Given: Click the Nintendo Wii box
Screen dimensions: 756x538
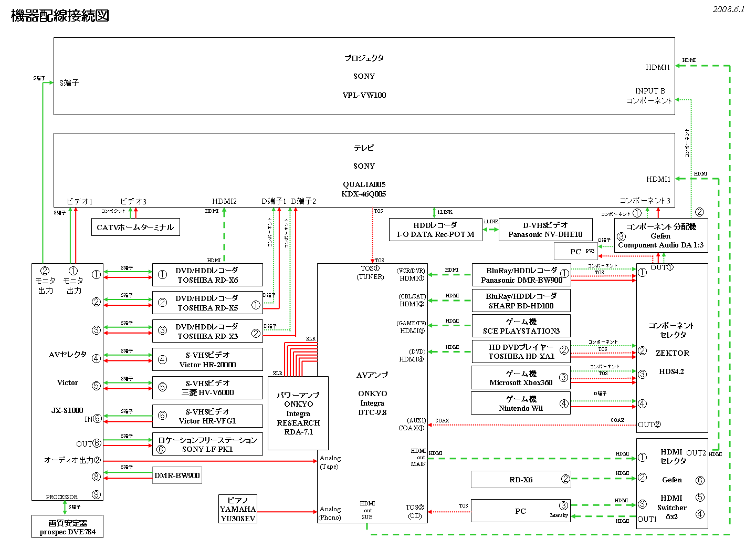Looking at the screenshot, I should click(x=520, y=403).
